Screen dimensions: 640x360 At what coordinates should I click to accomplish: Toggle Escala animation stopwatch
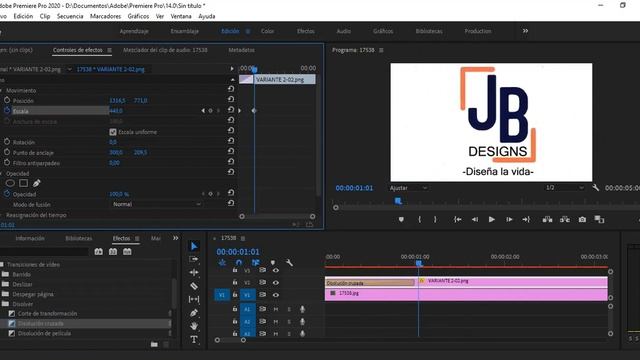tap(7, 111)
